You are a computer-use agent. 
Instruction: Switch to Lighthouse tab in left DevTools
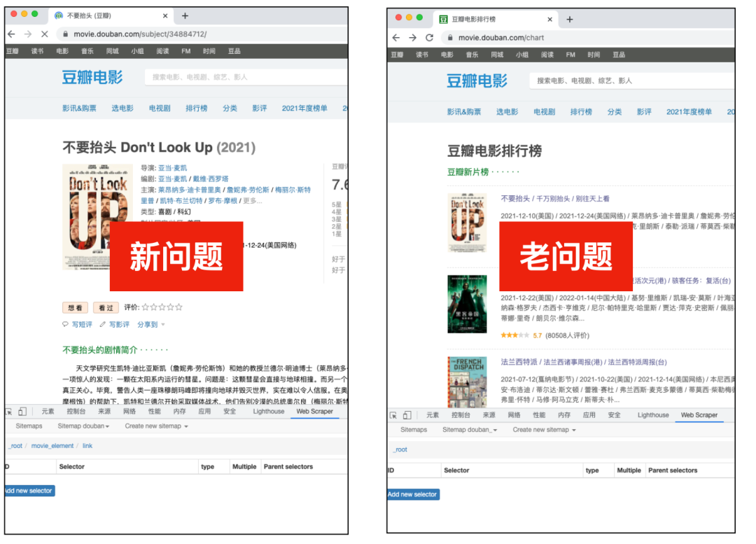(x=269, y=412)
